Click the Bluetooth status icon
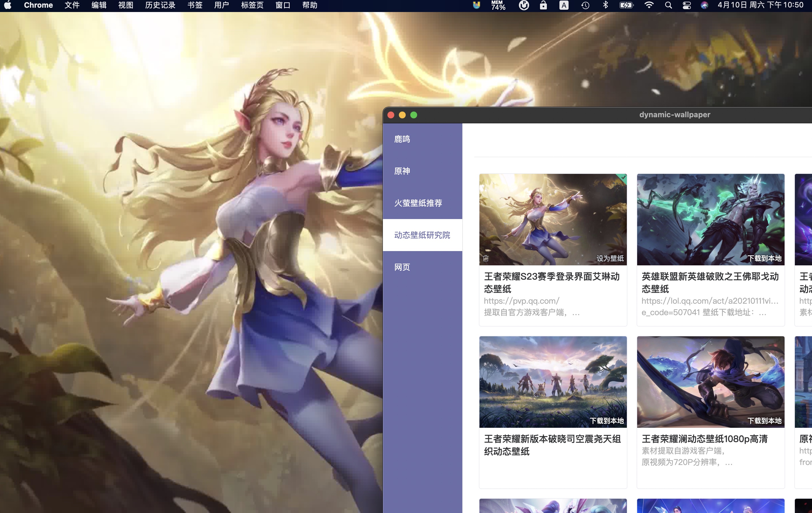This screenshot has width=812, height=513. pyautogui.click(x=605, y=5)
